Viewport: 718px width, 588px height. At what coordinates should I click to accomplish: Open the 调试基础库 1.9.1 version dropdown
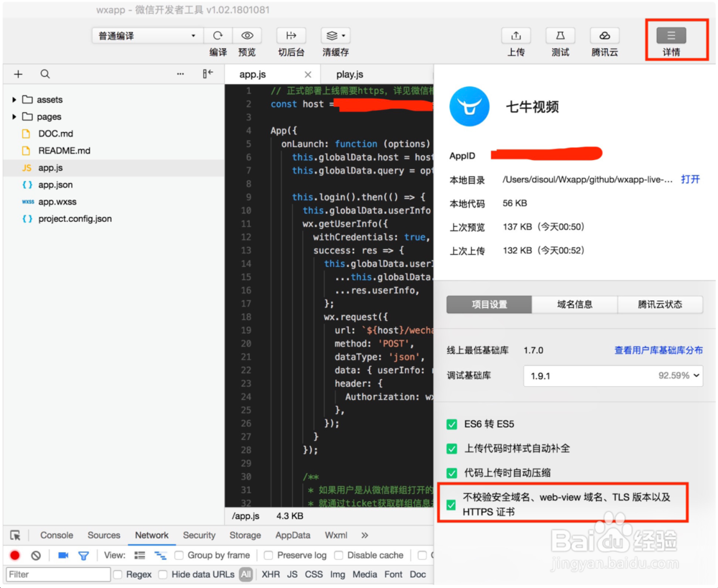[613, 376]
